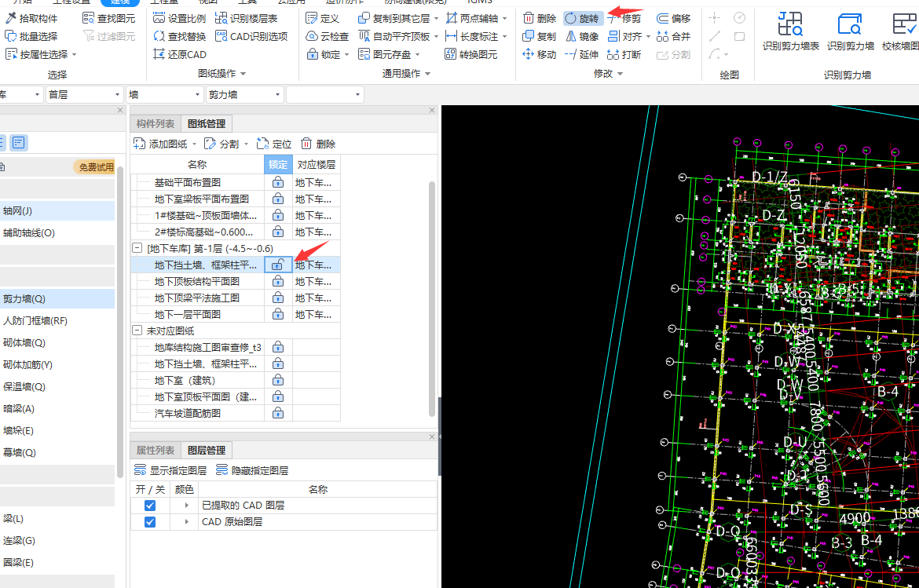Open CAD识别选项 settings
The width and height of the screenshot is (919, 588).
251,36
